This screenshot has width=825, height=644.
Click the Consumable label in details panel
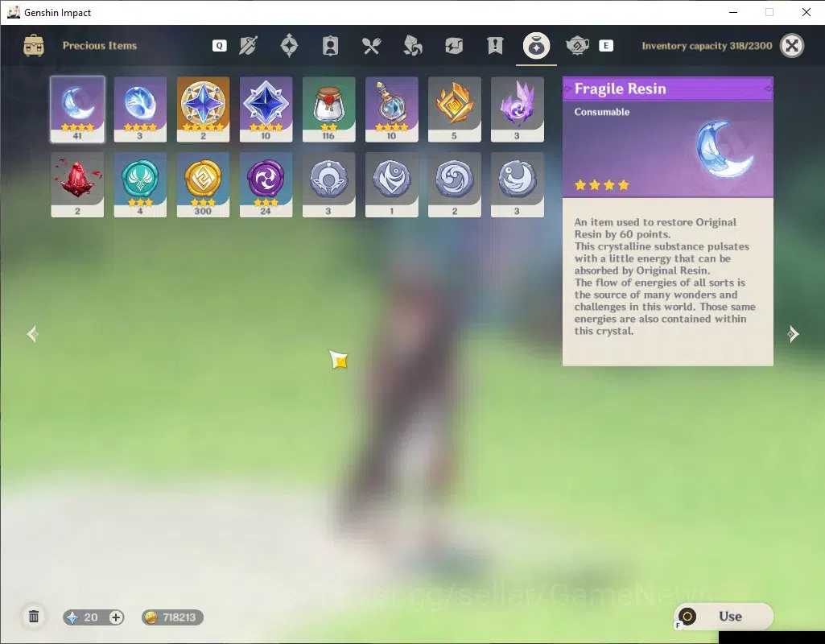click(602, 112)
